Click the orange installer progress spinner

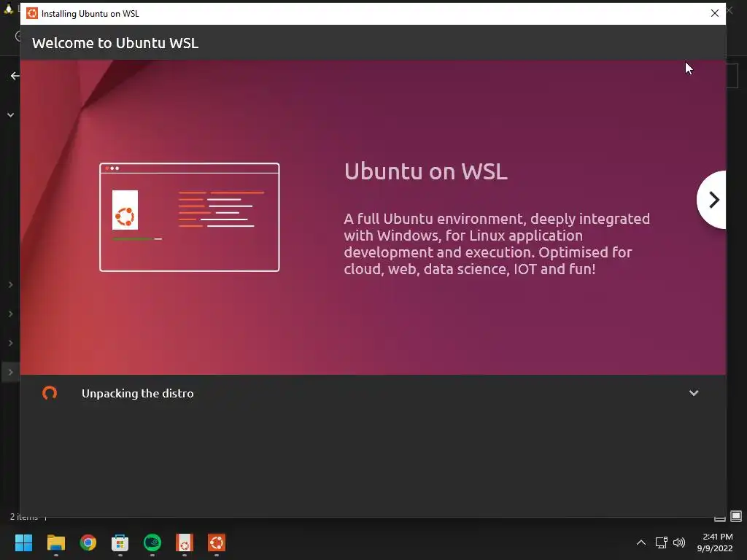tap(50, 393)
